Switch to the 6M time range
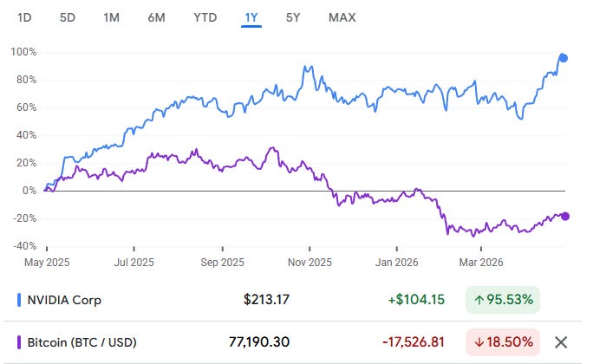593x364 pixels. point(156,17)
